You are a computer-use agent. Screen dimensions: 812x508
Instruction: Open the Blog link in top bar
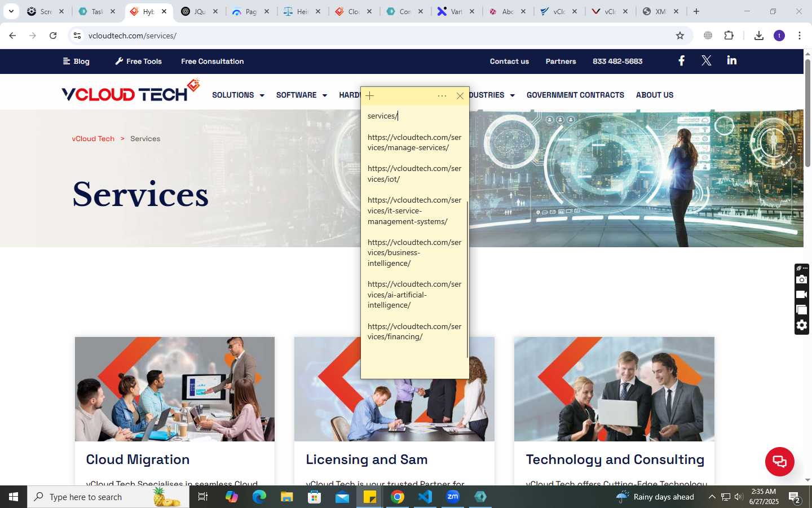coord(76,61)
